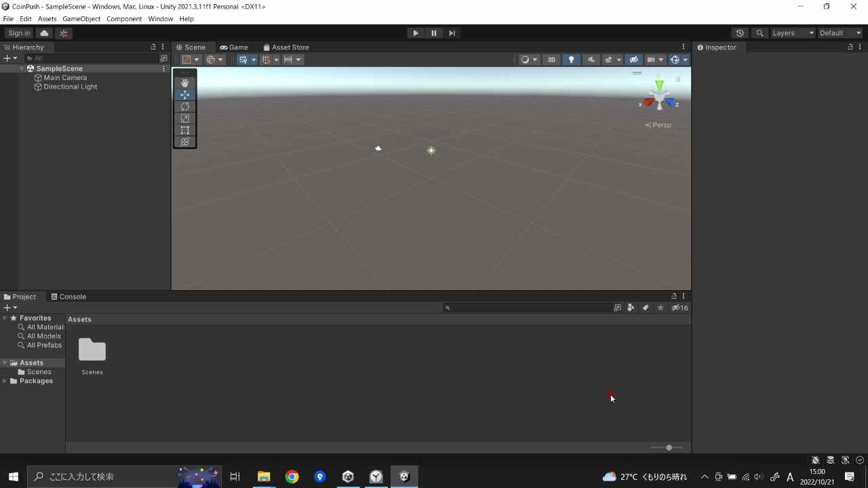This screenshot has height=488, width=868.
Task: Select the Move tool
Action: click(x=184, y=95)
